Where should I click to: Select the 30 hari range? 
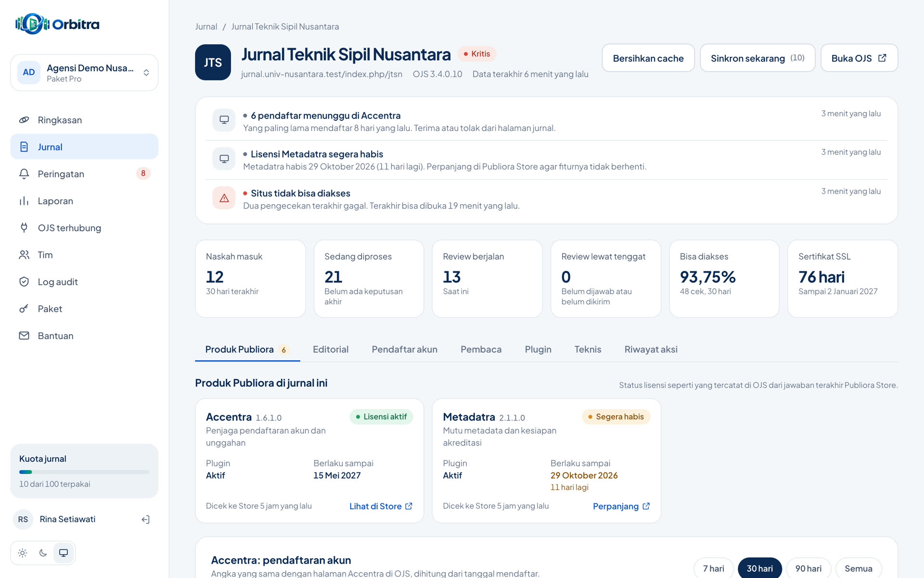click(x=760, y=568)
